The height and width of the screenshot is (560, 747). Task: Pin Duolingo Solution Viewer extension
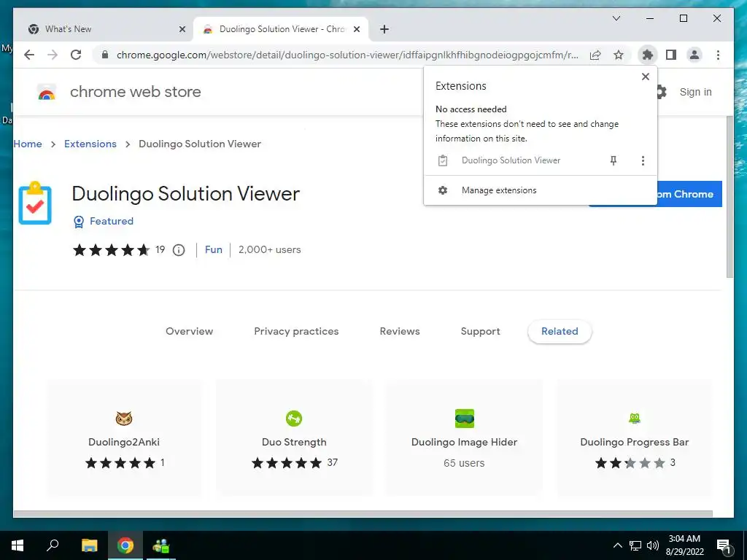[614, 160]
